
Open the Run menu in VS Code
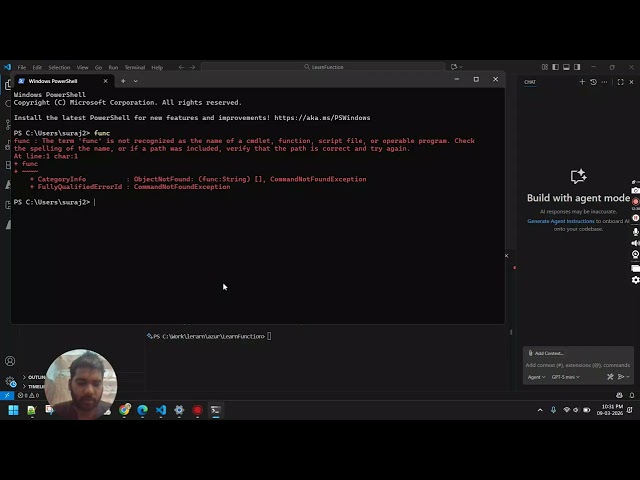point(113,67)
